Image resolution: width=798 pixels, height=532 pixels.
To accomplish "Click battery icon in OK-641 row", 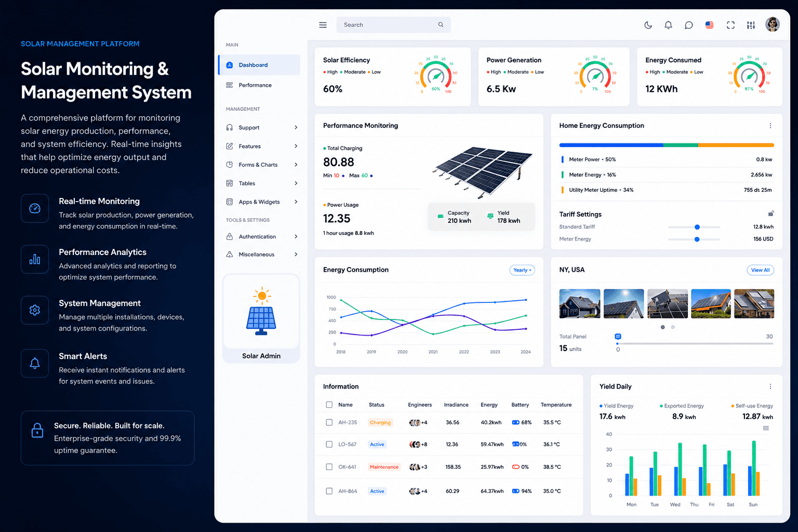I will (x=516, y=467).
